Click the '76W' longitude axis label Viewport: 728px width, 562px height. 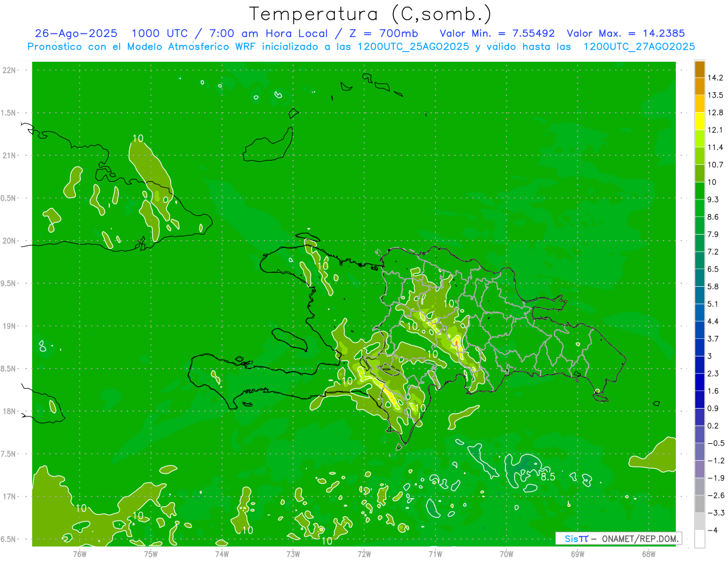click(79, 554)
